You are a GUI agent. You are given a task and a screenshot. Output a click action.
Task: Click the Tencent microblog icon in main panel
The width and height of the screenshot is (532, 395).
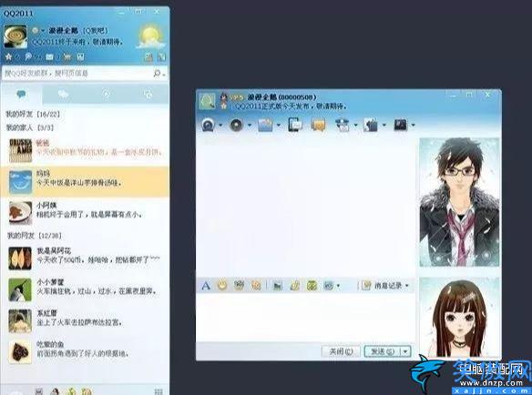(x=28, y=57)
